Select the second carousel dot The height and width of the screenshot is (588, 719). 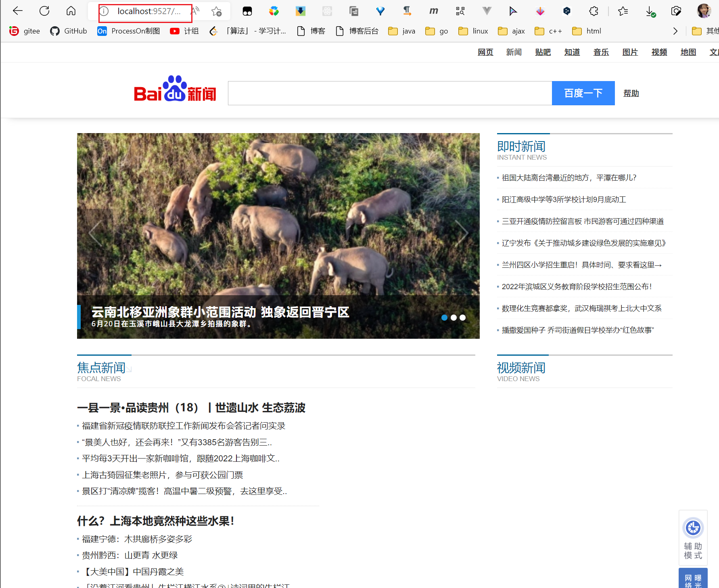click(454, 318)
